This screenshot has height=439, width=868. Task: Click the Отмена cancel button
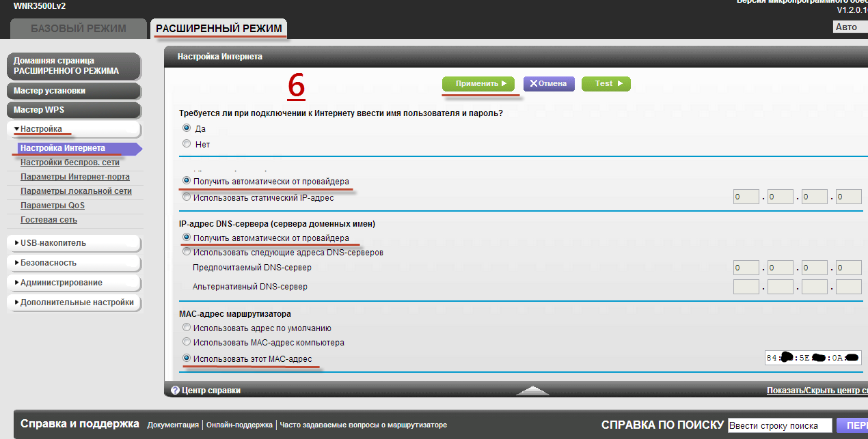click(548, 83)
